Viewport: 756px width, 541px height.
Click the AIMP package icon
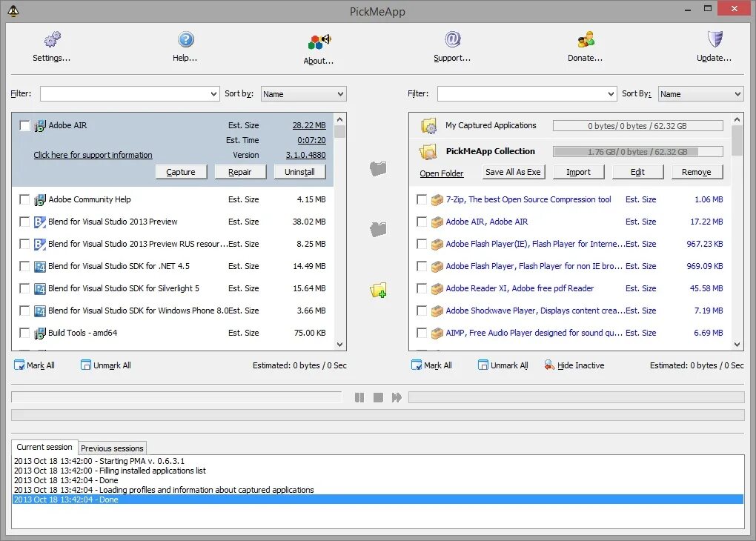437,333
